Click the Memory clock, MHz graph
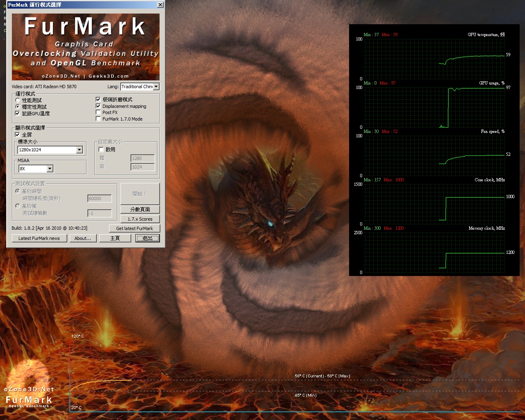The width and height of the screenshot is (525, 420). pyautogui.click(x=434, y=253)
